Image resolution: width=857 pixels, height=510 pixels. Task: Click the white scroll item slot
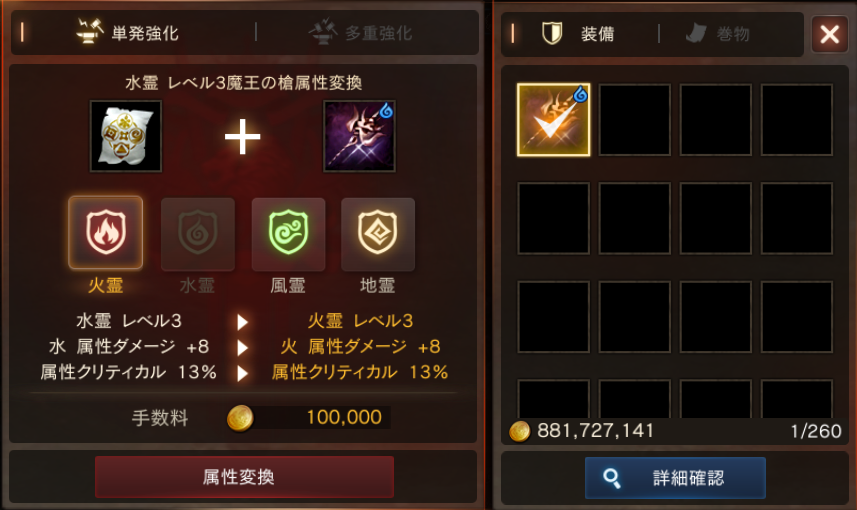[x=126, y=136]
